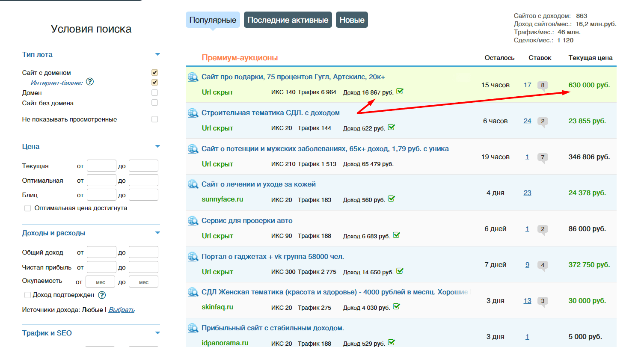Screen dimensions: 644x347
Task: Enable 'Домен' lot type checkbox
Action: click(155, 92)
